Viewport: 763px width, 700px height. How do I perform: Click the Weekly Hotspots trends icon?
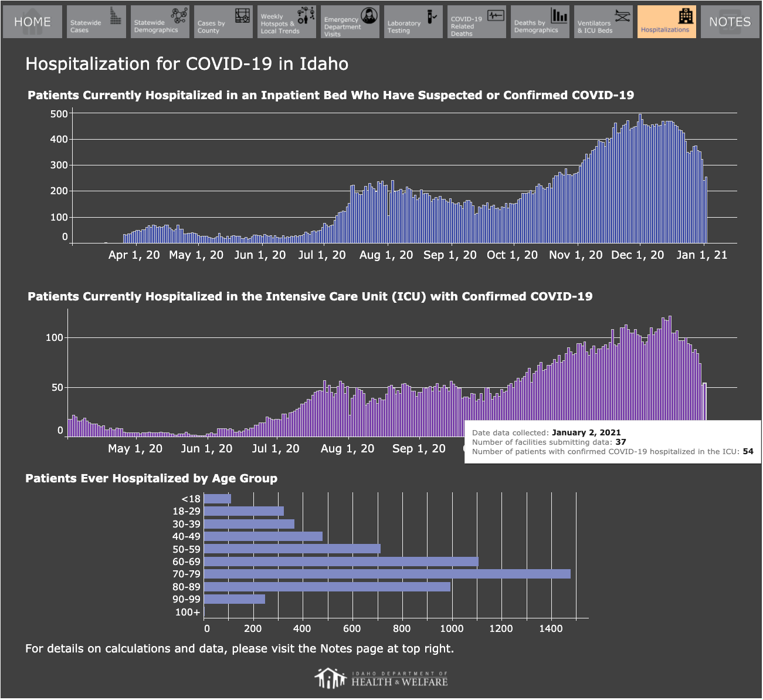pos(306,16)
